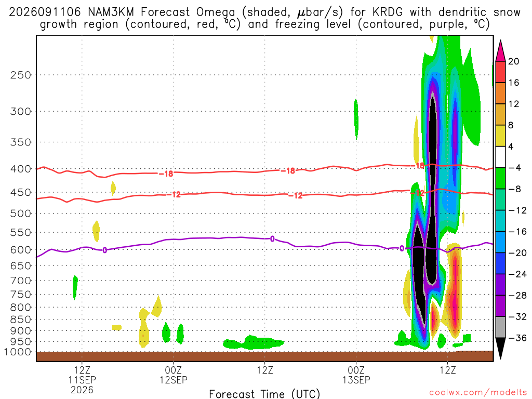This screenshot has height=399, width=532.
Task: Click the black arrow tip at colorbar bottom
Action: [500, 349]
